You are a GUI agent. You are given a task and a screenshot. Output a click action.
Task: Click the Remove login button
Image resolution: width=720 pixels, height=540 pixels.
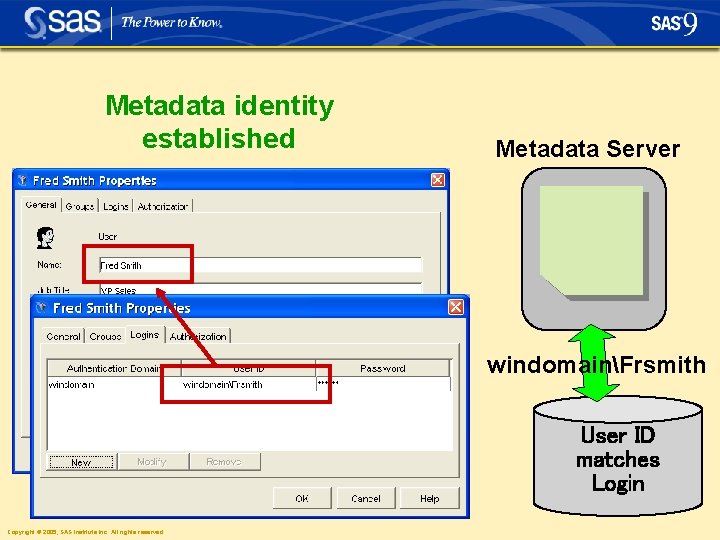(224, 462)
